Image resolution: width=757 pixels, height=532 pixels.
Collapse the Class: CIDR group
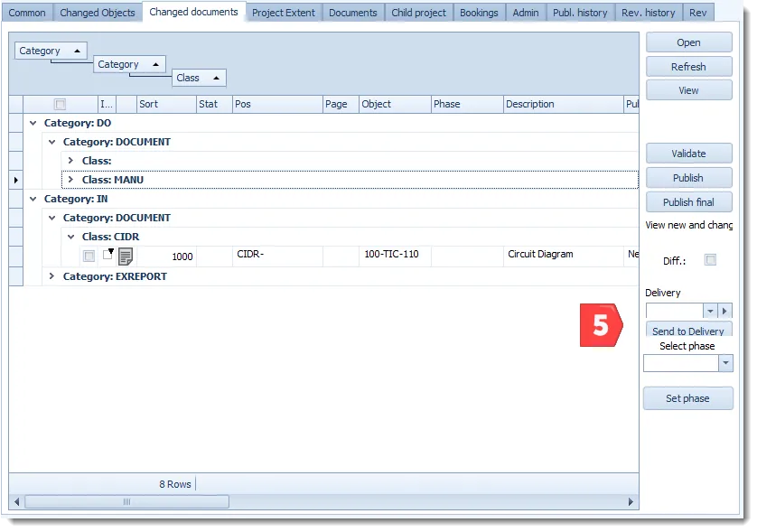[70, 237]
